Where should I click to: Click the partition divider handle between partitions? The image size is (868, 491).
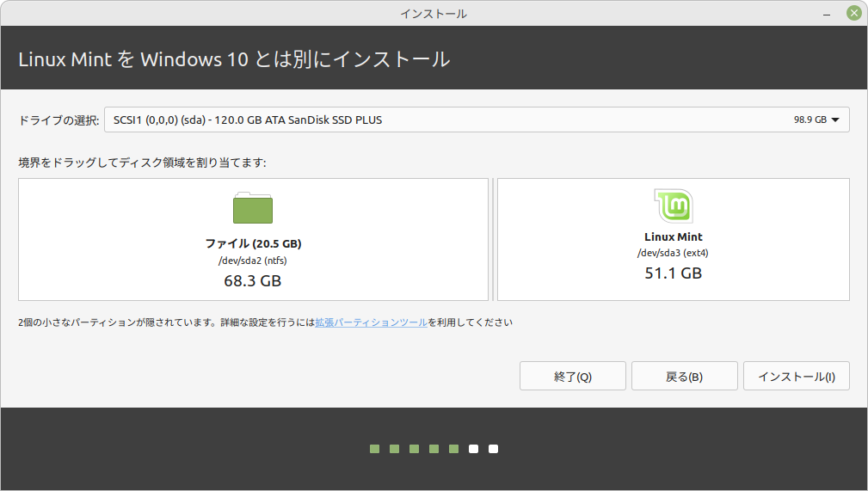click(493, 239)
